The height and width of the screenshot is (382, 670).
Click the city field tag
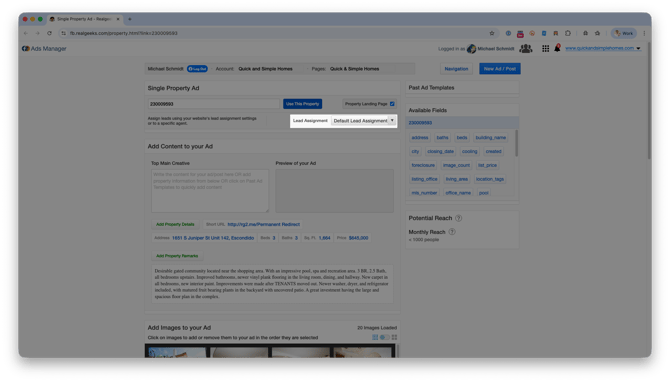click(415, 151)
